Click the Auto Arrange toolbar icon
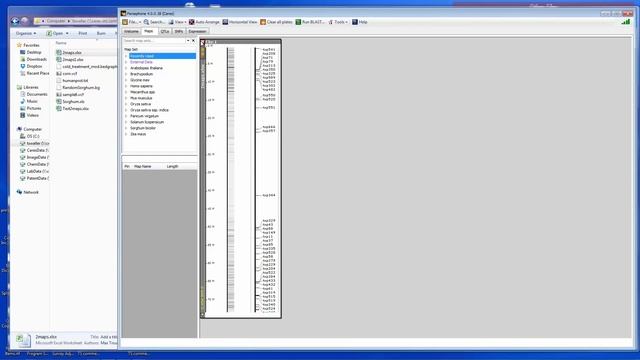640x360 pixels. [x=191, y=22]
